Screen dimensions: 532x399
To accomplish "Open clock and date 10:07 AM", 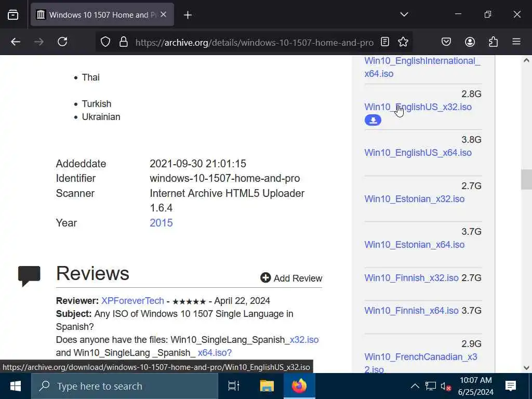I will pos(476,386).
